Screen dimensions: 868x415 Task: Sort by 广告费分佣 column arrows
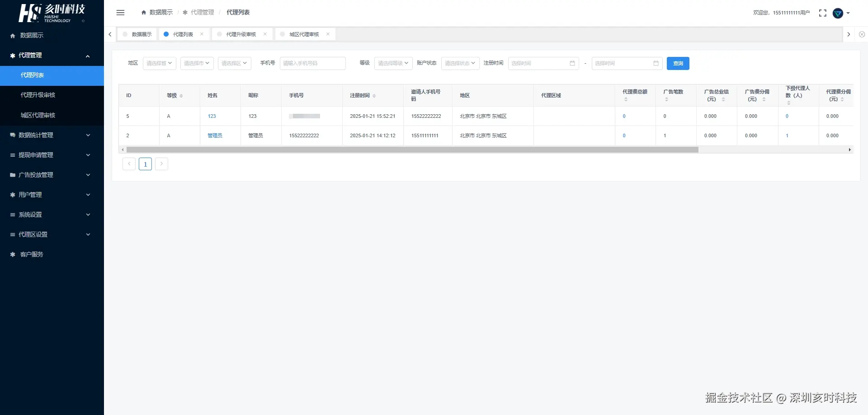click(x=764, y=99)
